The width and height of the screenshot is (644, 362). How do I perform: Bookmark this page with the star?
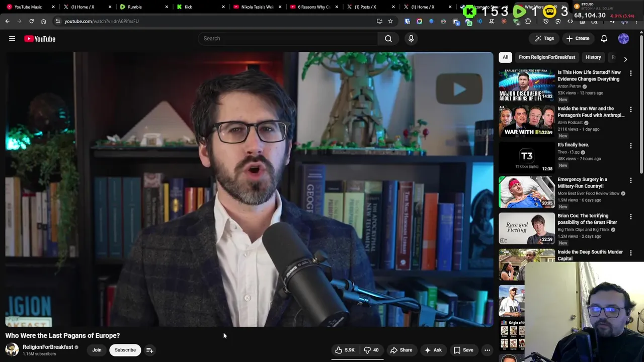(x=390, y=21)
